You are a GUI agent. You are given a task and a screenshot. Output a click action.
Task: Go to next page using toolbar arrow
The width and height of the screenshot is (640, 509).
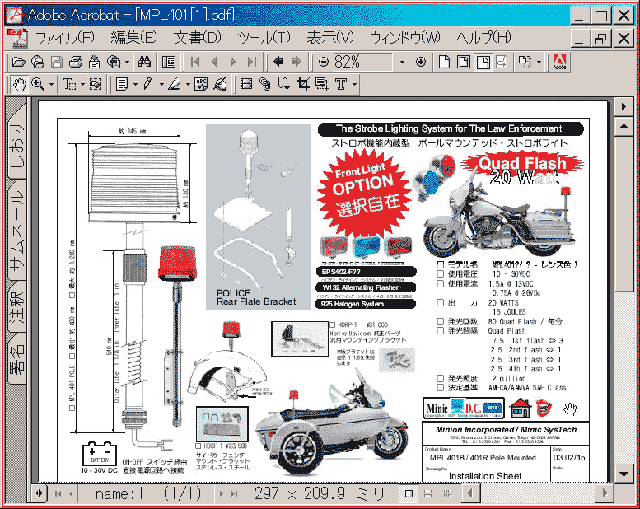click(x=233, y=62)
